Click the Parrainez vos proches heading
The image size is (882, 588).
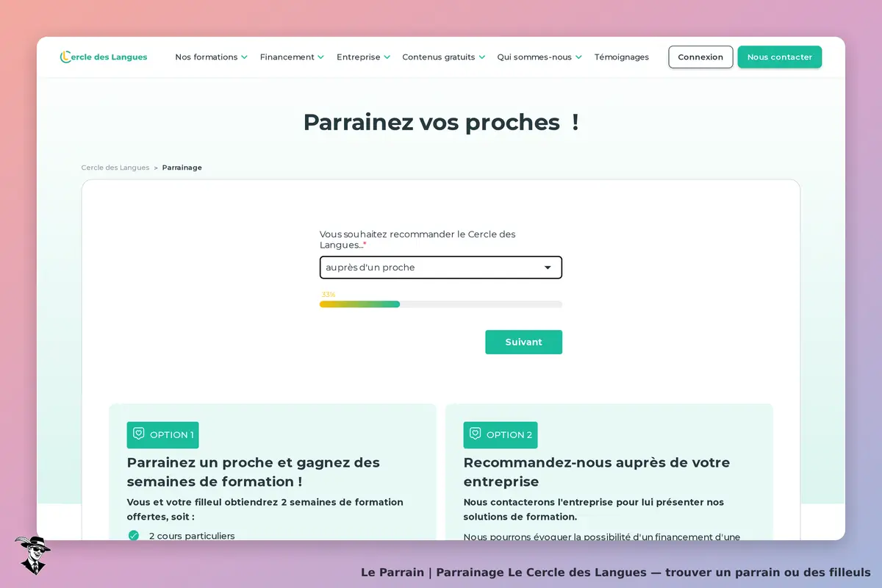(441, 122)
